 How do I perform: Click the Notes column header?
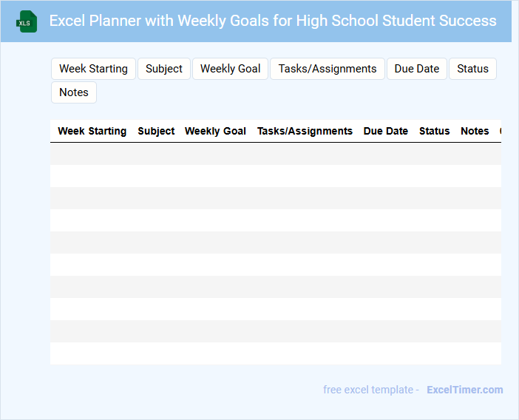coord(475,131)
